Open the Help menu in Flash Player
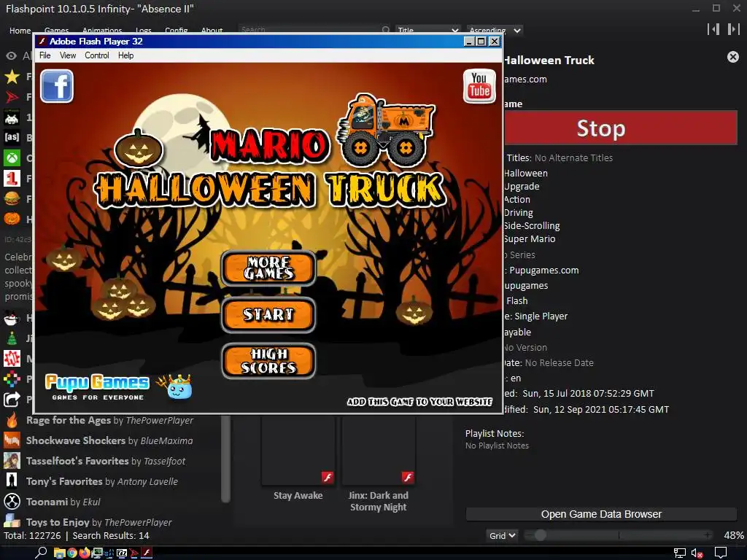Viewport: 747px width, 560px height. (125, 55)
